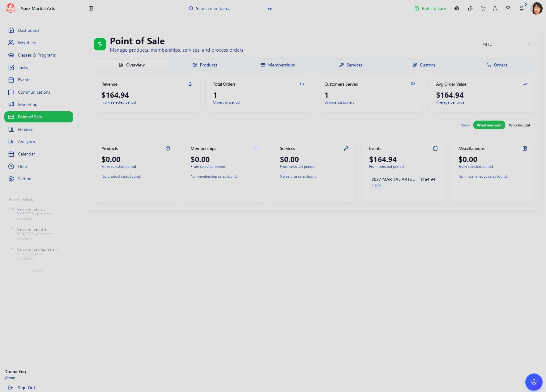The height and width of the screenshot is (392, 546).
Task: Click the Avg Order Value trend icon
Action: tap(525, 84)
